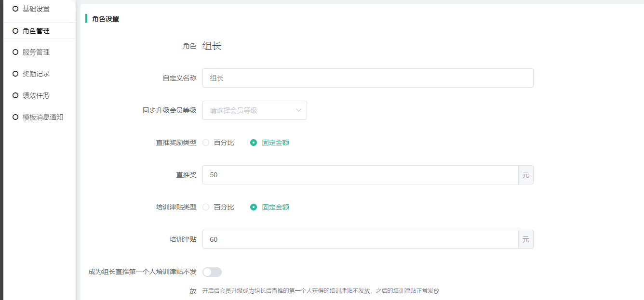
Task: Click the 培训津贴 amount input field
Action: (x=360, y=239)
